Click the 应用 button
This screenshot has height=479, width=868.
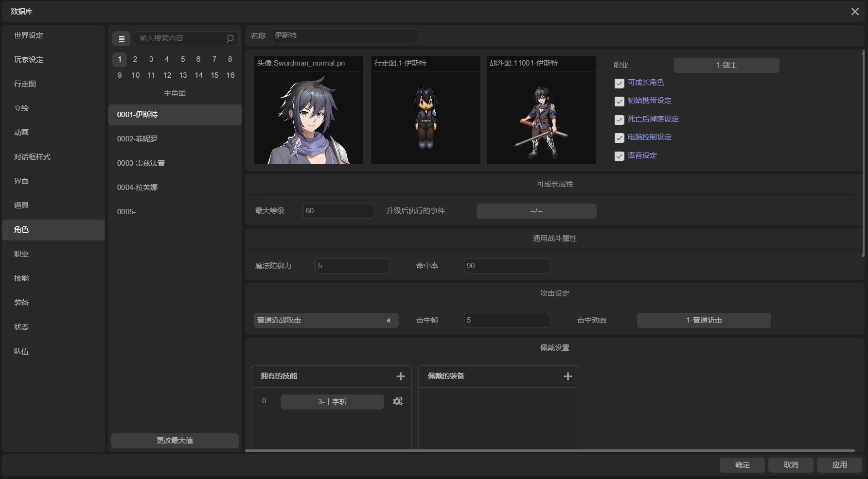839,465
